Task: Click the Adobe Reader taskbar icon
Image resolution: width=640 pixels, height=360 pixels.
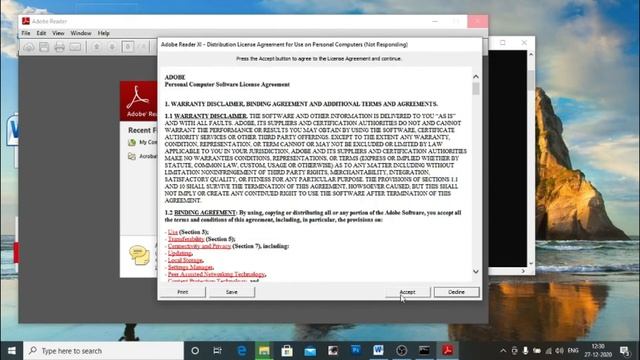Action: 447,351
